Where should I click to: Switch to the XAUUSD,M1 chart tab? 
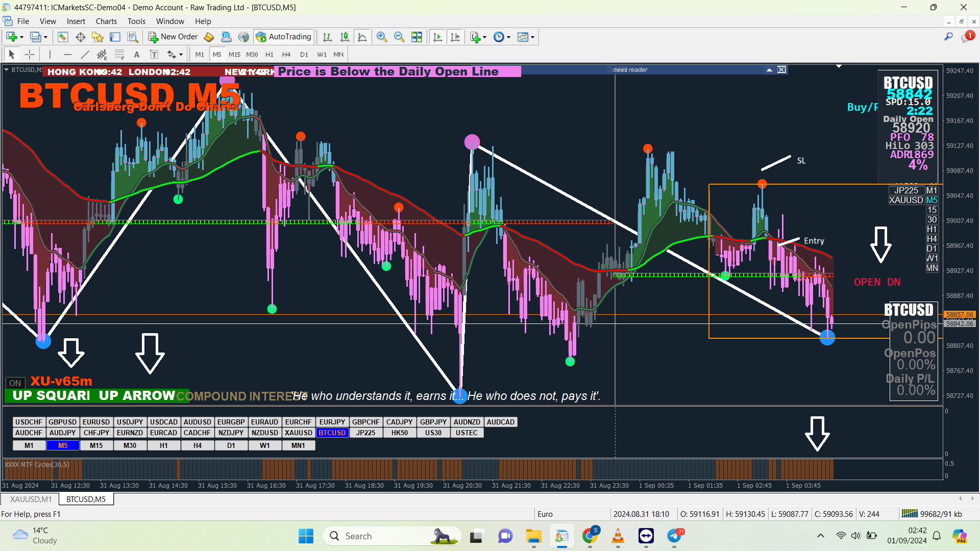pos(31,499)
